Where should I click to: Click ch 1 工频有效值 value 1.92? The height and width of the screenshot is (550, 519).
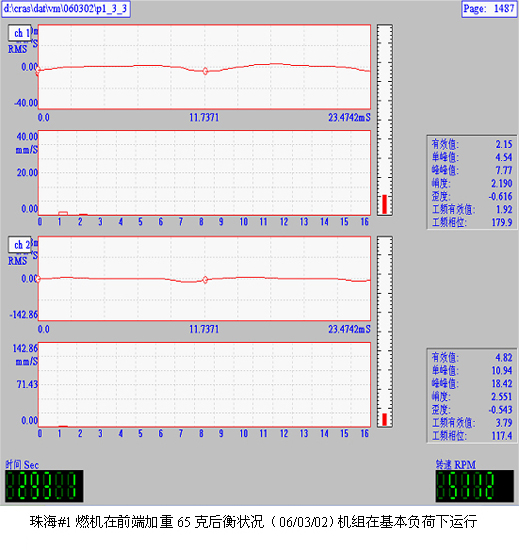pyautogui.click(x=504, y=209)
